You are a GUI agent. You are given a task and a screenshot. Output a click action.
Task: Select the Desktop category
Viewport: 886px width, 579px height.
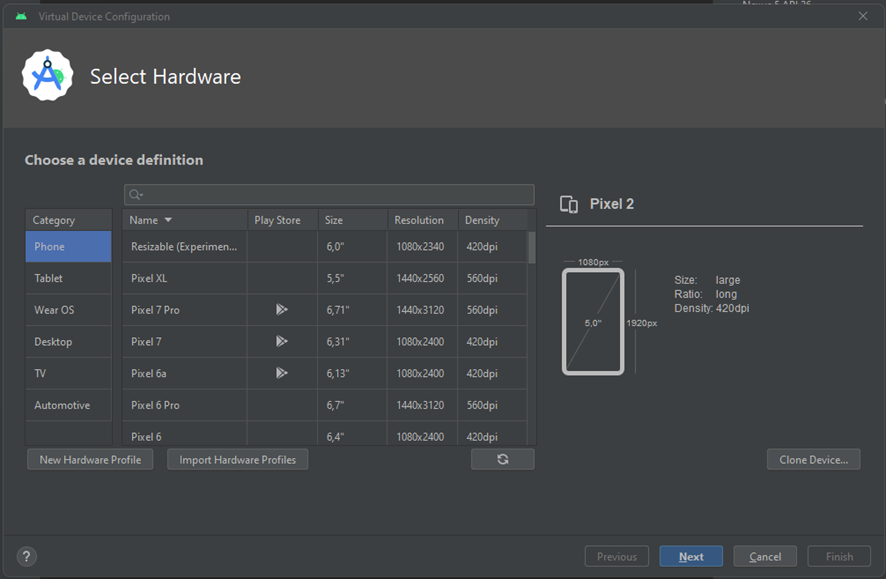tap(68, 341)
